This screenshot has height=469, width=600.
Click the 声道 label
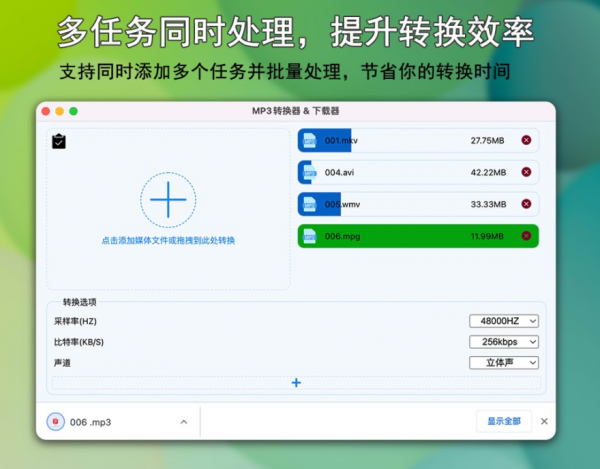click(62, 363)
